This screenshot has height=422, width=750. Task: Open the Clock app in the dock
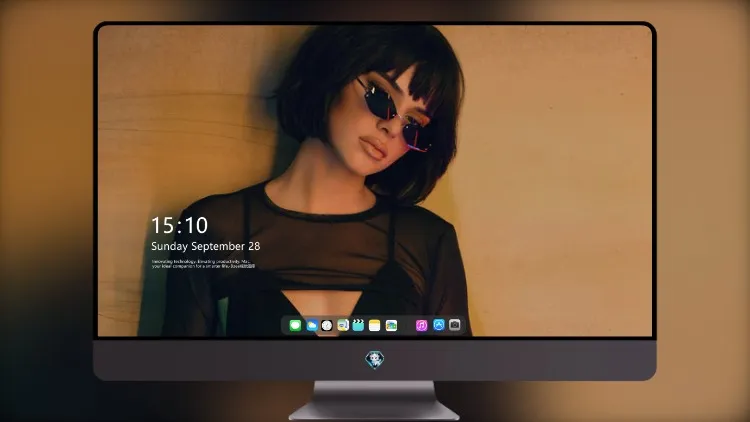tap(327, 325)
